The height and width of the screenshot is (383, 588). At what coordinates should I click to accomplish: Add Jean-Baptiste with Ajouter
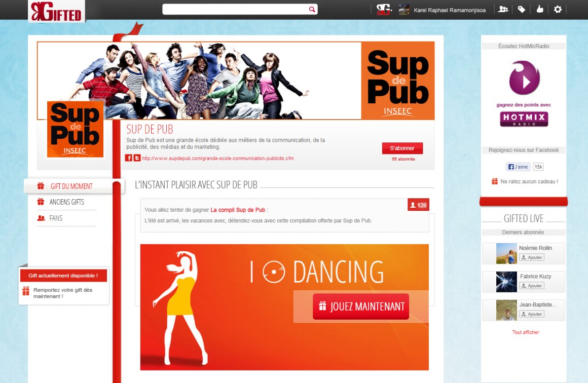[x=532, y=314]
